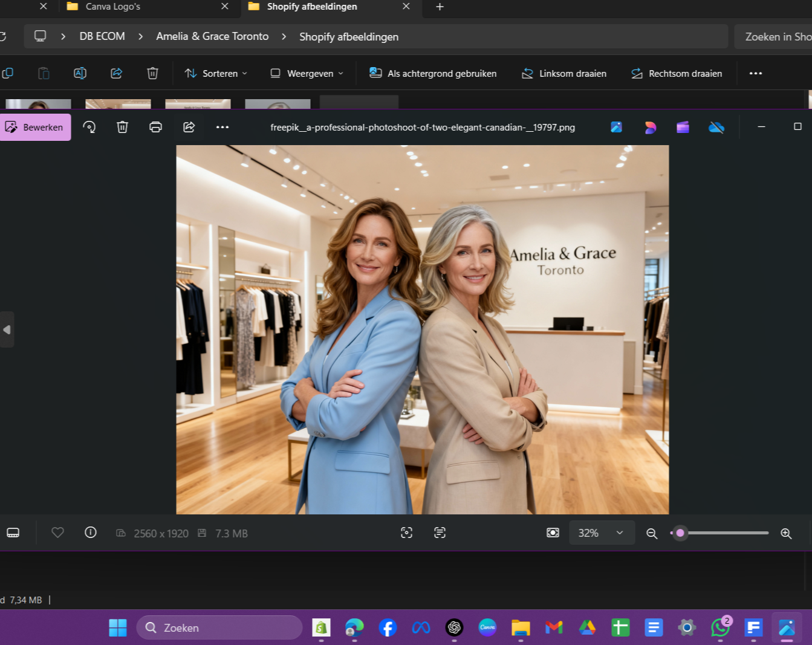Switch to the Canva Logo's tab
This screenshot has width=812, height=645.
(x=113, y=7)
